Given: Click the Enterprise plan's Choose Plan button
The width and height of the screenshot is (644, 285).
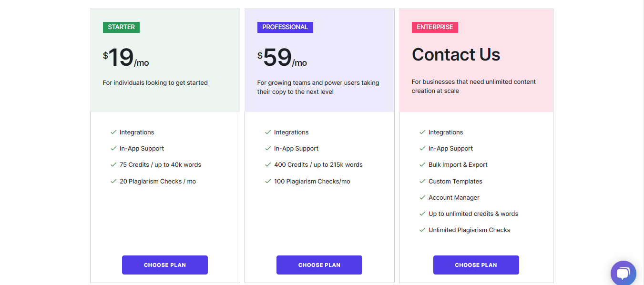Looking at the screenshot, I should point(476,265).
